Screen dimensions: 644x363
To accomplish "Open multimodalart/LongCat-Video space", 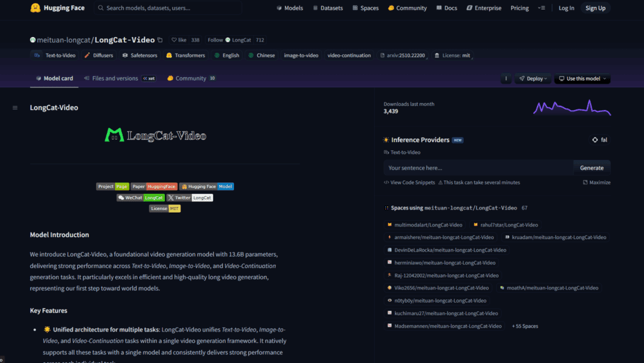I will [x=425, y=225].
